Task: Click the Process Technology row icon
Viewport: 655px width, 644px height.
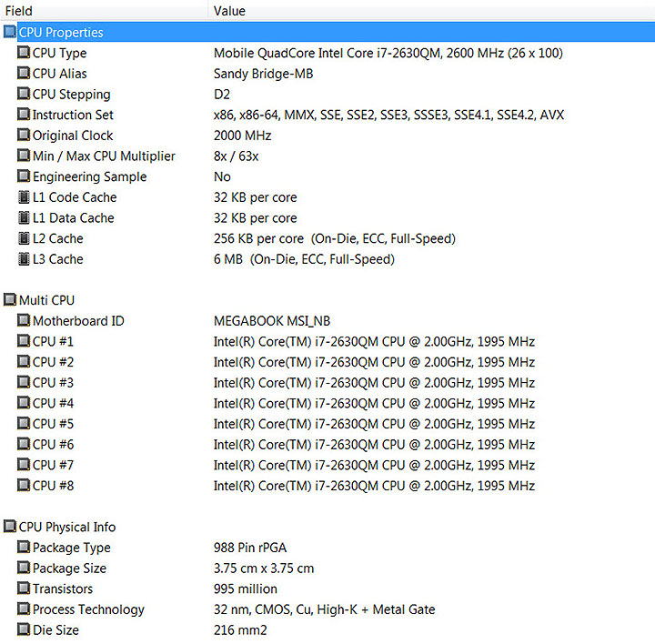Action: [x=24, y=609]
